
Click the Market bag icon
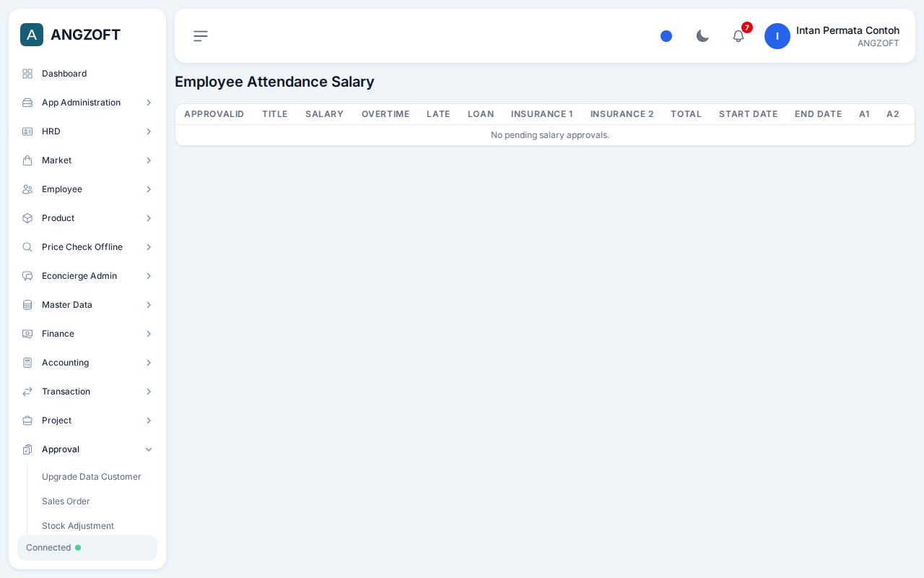(x=27, y=160)
